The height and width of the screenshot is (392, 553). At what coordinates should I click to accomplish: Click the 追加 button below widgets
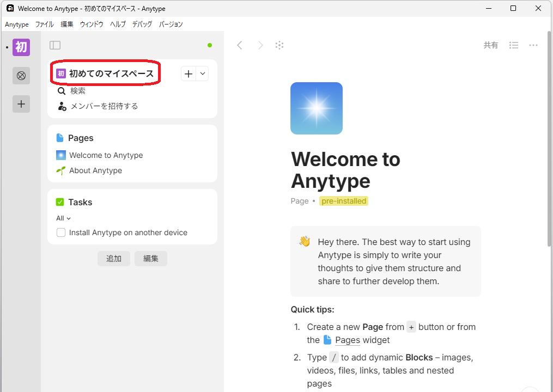pyautogui.click(x=114, y=259)
